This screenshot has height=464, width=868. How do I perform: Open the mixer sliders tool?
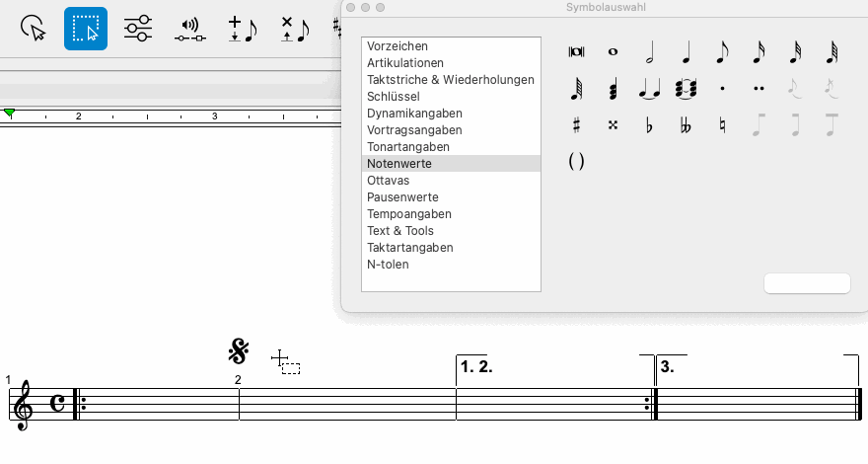click(138, 28)
